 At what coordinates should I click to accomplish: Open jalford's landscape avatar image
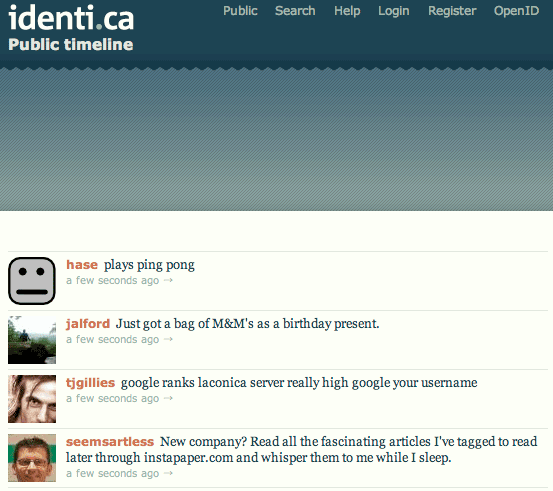click(32, 340)
